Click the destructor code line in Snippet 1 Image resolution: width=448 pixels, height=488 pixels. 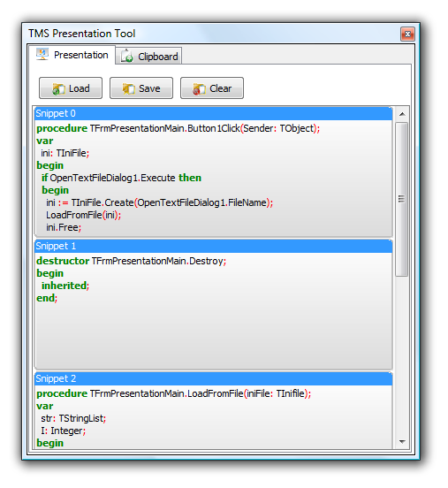132,261
